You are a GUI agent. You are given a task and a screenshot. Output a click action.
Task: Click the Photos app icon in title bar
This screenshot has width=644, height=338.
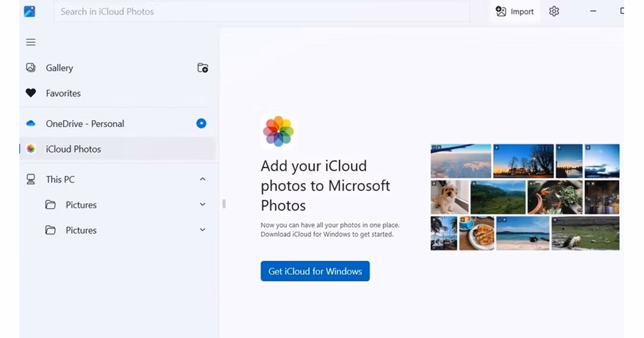[x=30, y=11]
